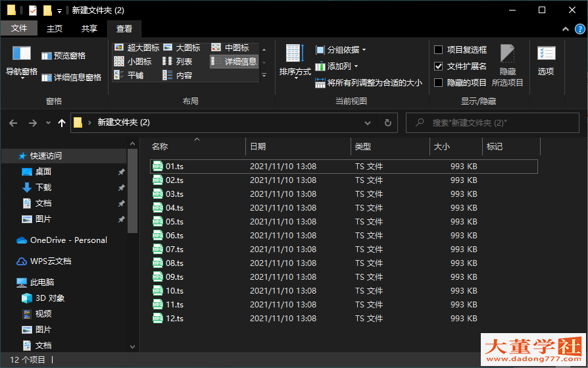Click the sidebar scroll down arrow
The image size is (588, 368).
click(x=132, y=346)
